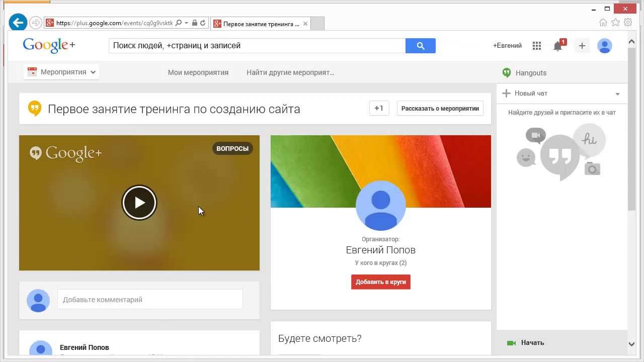Click У кого в кругах (2)

pyautogui.click(x=381, y=263)
